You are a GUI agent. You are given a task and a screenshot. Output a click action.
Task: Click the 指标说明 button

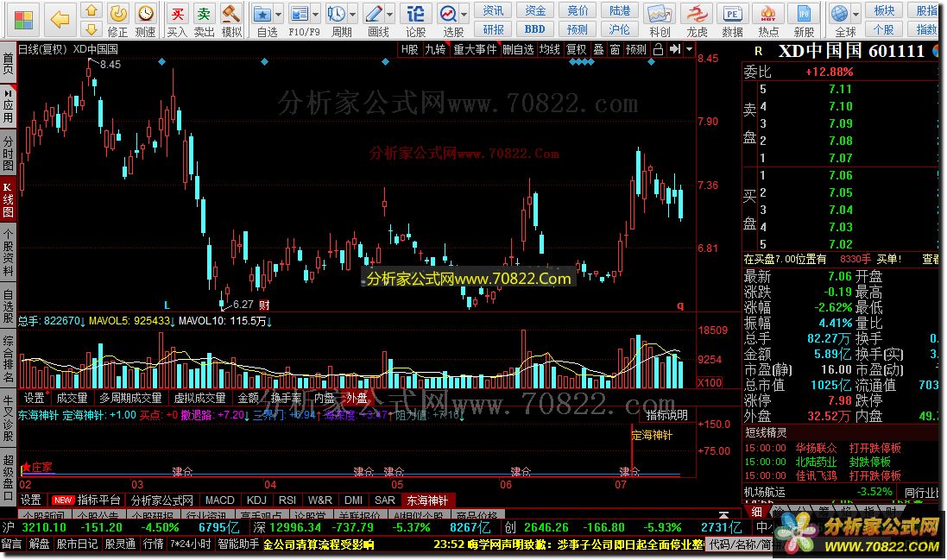(666, 415)
